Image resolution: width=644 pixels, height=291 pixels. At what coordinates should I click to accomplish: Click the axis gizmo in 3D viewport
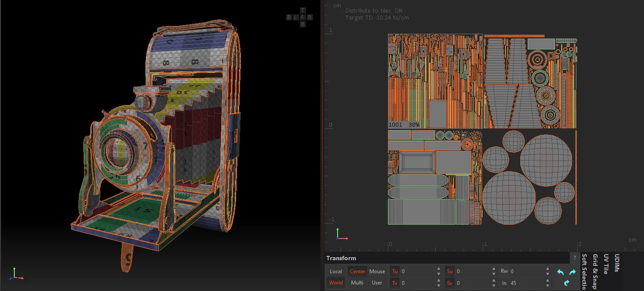tap(16, 275)
